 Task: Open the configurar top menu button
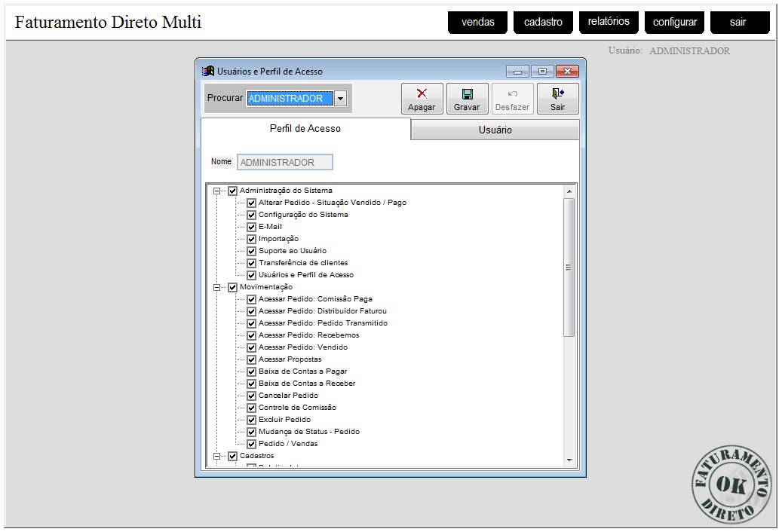[x=674, y=23]
